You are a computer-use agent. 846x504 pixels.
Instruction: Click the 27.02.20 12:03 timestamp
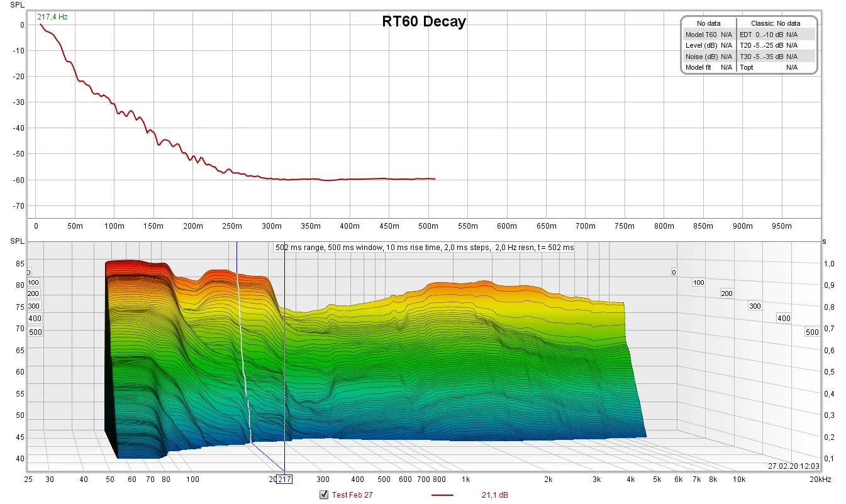pyautogui.click(x=794, y=466)
